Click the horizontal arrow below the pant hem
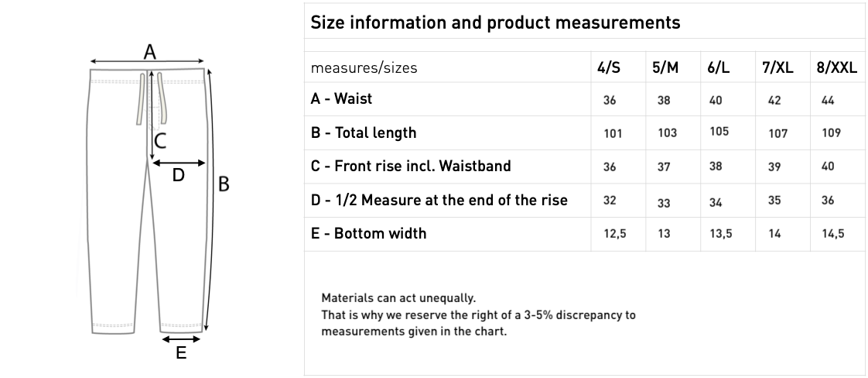Screen dimensions: 868x378 [x=181, y=338]
